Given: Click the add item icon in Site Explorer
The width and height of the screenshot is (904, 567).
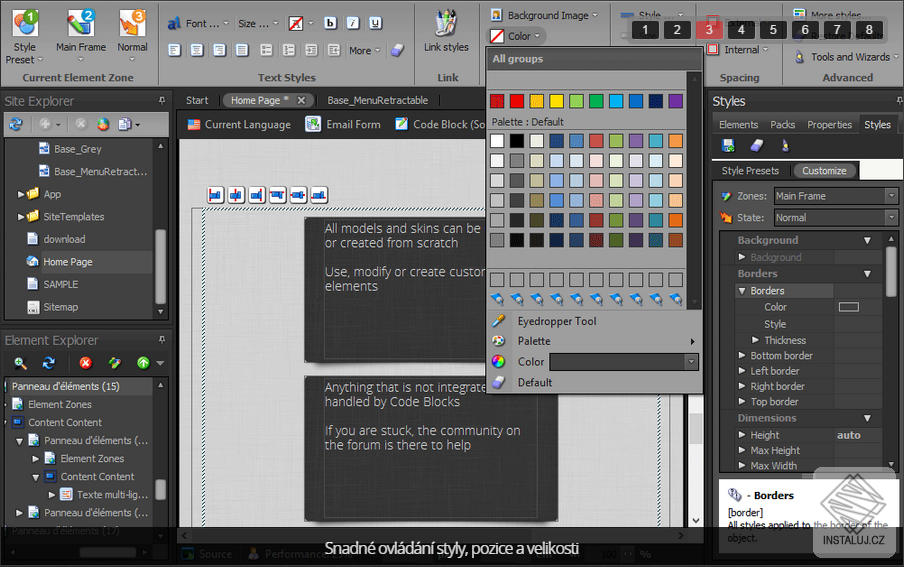Looking at the screenshot, I should point(45,124).
